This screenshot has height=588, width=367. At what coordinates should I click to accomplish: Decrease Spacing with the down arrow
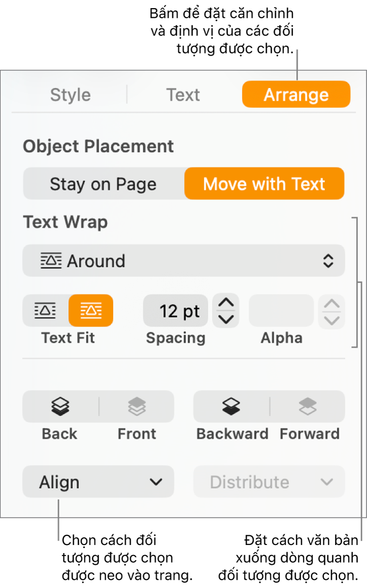tap(226, 319)
